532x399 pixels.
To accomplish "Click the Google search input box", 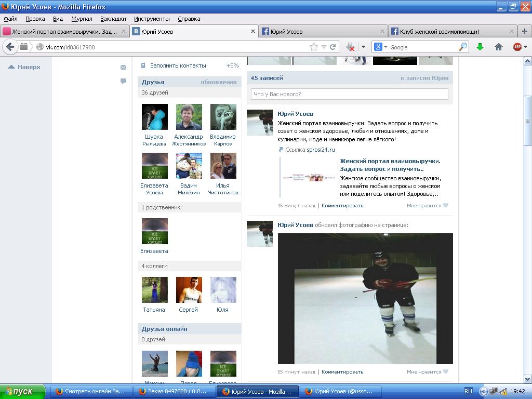I will [423, 47].
